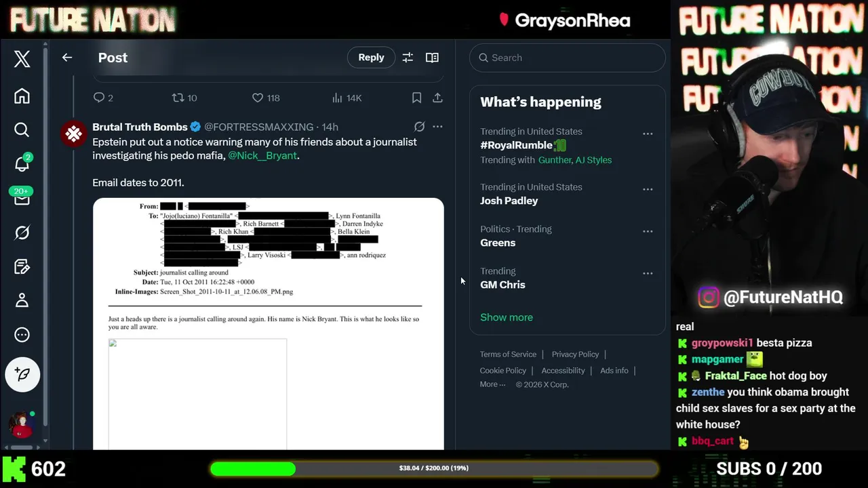868x488 pixels.
Task: Open Accessibility footer link
Action: point(563,371)
